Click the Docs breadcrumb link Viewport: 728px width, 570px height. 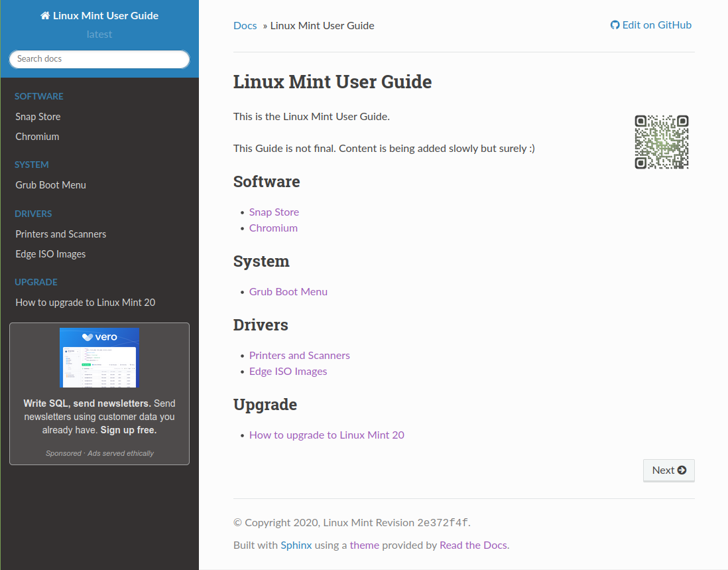coord(245,26)
